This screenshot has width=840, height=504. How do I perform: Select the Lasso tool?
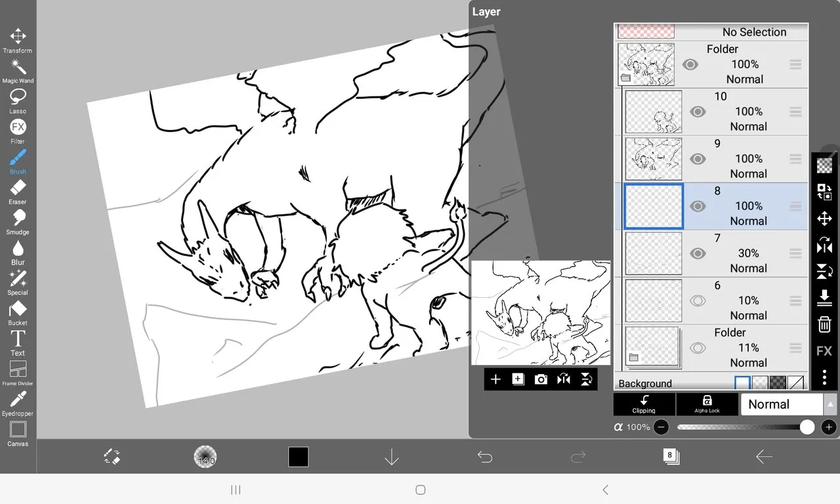coord(18,102)
